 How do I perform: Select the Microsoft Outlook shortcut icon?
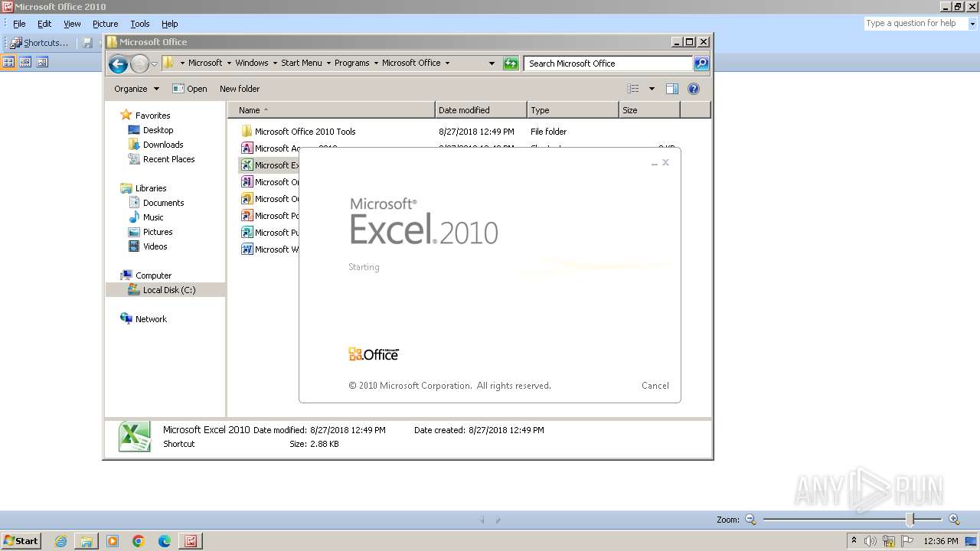[247, 199]
